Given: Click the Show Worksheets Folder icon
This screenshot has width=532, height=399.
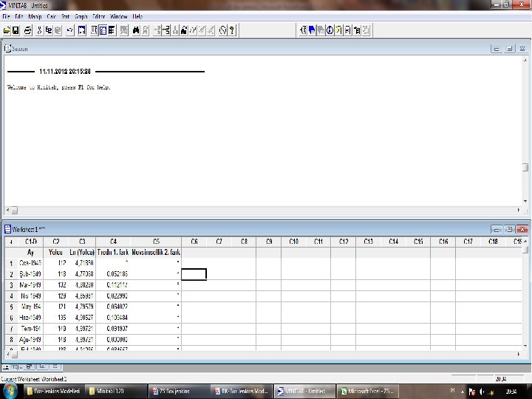Looking at the screenshot, I should [312, 30].
